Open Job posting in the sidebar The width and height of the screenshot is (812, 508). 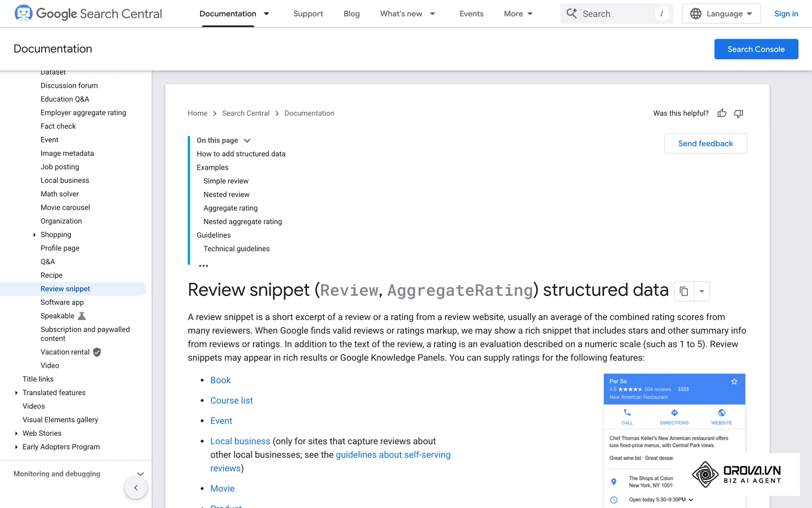60,167
